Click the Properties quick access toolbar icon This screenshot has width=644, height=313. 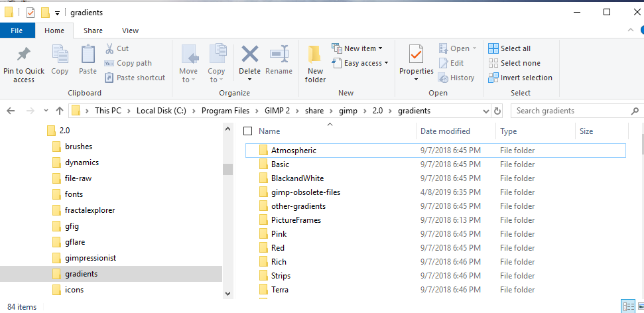[x=31, y=13]
